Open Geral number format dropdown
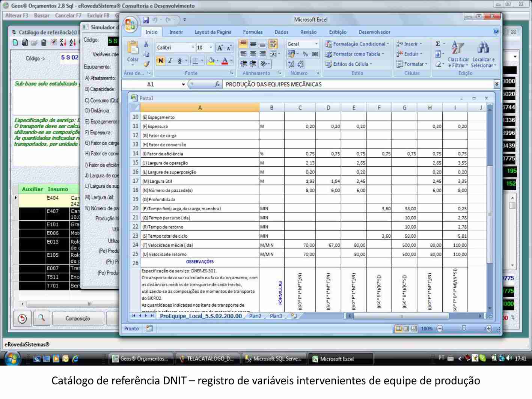 (x=316, y=44)
